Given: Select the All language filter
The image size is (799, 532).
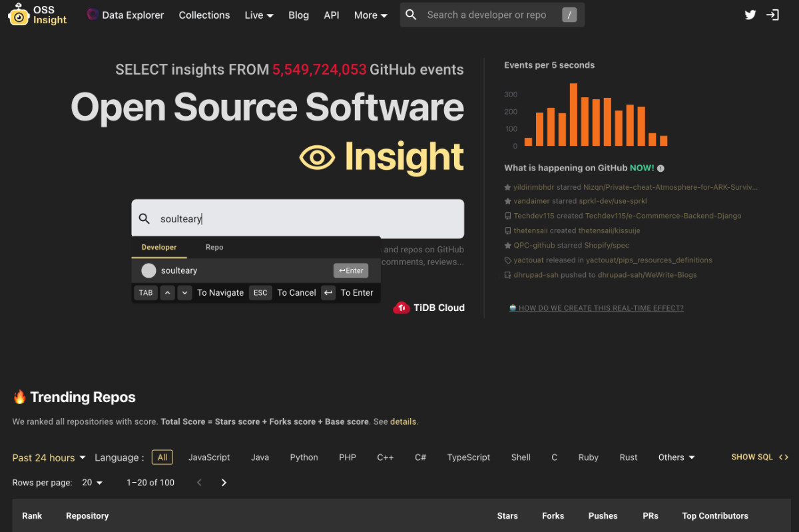Looking at the screenshot, I should coord(162,457).
